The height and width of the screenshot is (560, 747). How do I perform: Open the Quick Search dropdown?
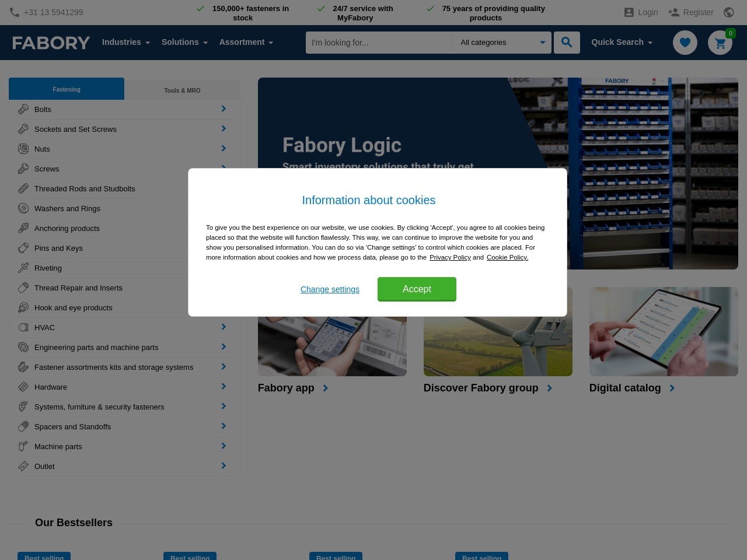point(622,42)
